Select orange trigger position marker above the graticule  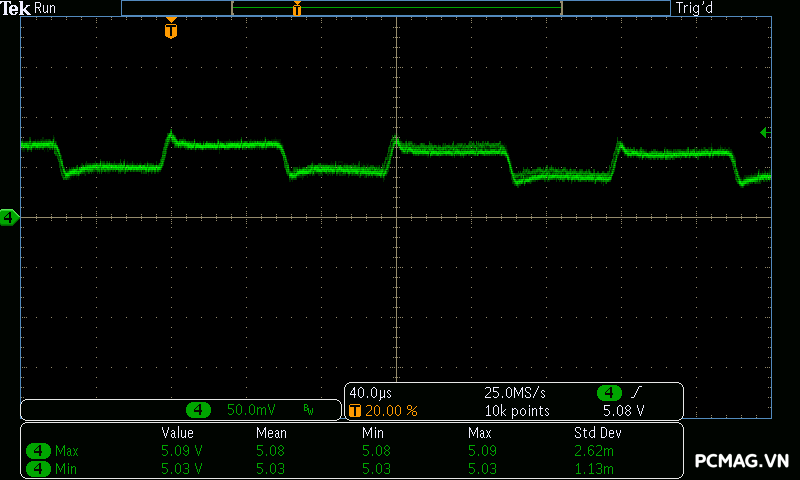click(x=171, y=29)
